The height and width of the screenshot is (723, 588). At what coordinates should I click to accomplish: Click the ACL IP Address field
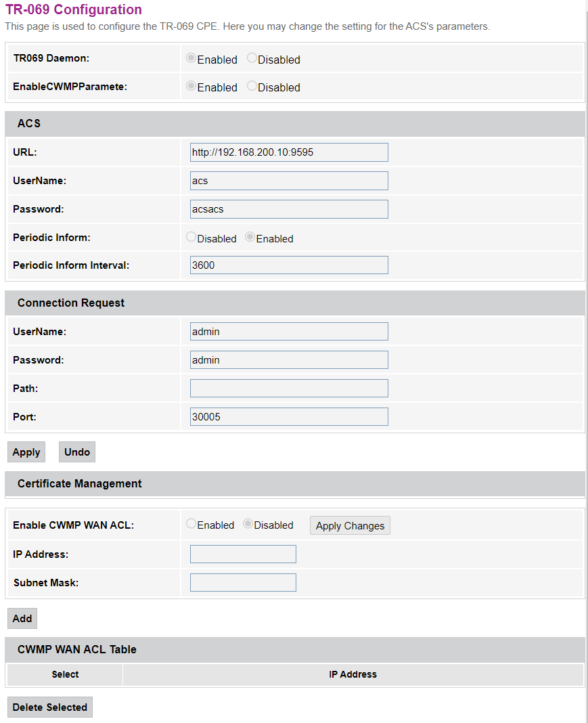[x=243, y=554]
